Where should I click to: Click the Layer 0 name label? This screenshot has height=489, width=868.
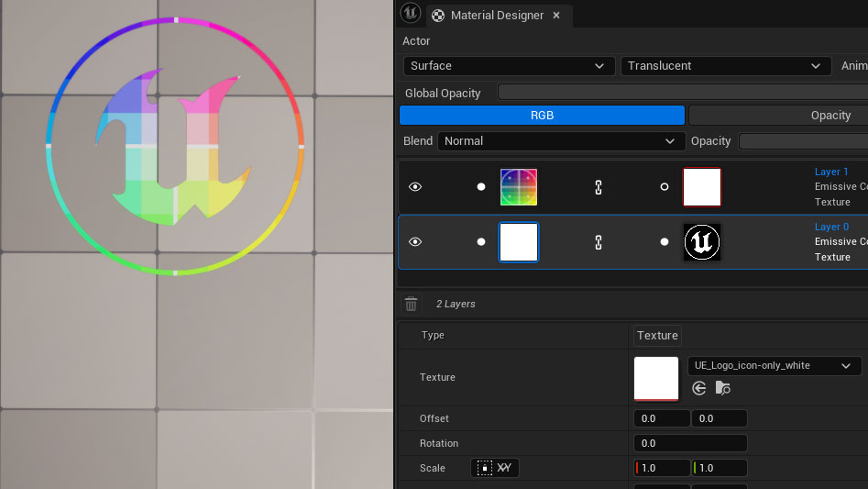click(831, 227)
